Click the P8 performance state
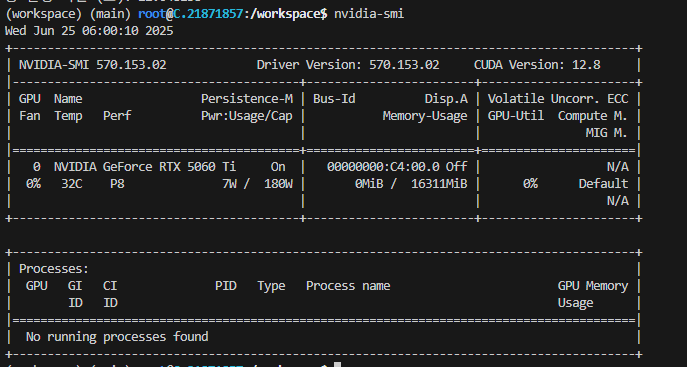 point(117,184)
